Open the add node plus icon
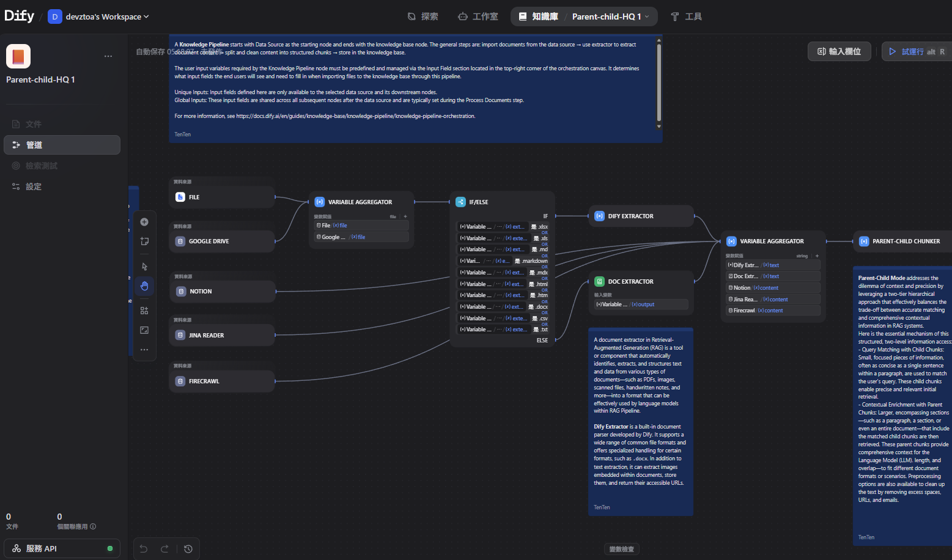The width and height of the screenshot is (952, 560). point(144,222)
